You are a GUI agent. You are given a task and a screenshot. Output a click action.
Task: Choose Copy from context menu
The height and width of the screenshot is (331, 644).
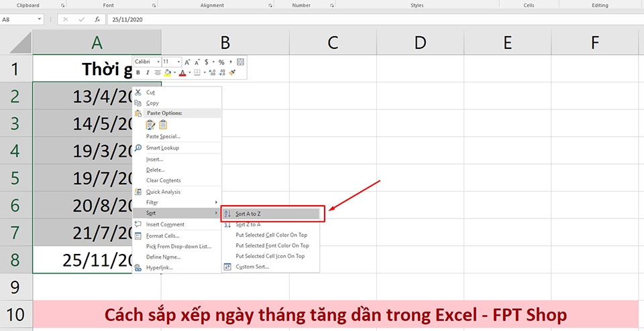[176, 103]
